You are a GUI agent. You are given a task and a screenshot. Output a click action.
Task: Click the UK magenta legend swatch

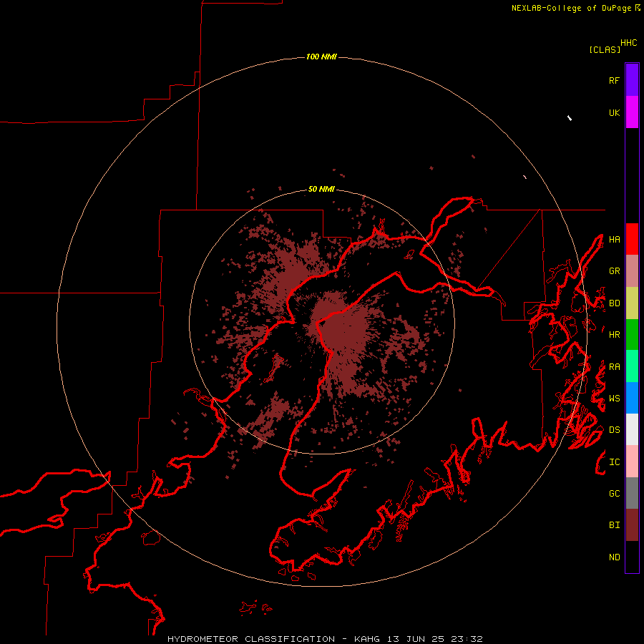[632, 112]
